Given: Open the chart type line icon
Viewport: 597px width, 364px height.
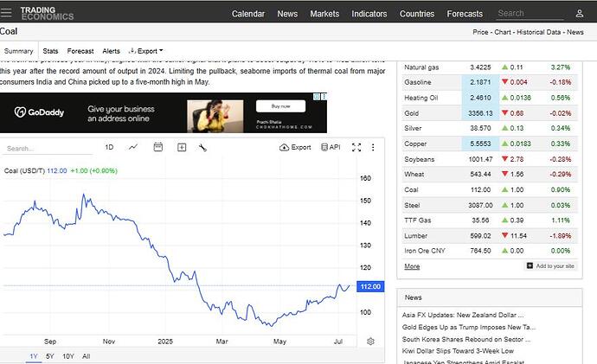Looking at the screenshot, I should pyautogui.click(x=133, y=148).
